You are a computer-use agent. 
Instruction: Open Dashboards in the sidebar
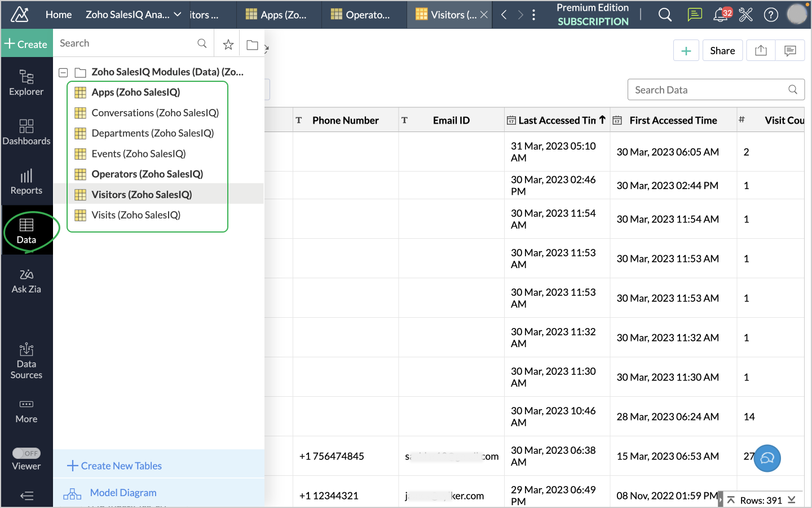[27, 132]
